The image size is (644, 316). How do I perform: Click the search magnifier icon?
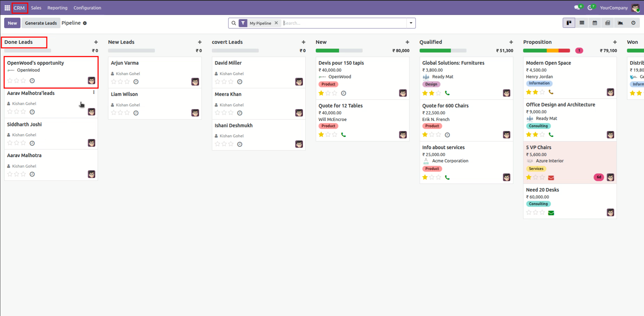tap(234, 23)
